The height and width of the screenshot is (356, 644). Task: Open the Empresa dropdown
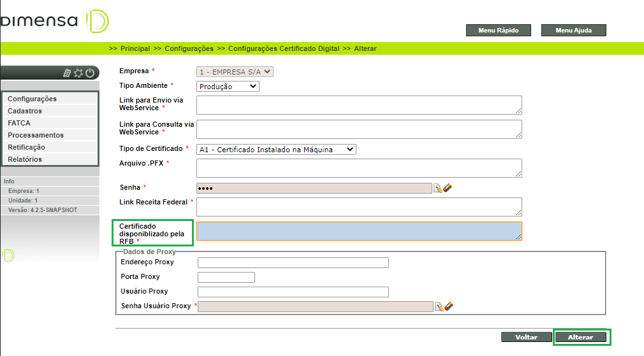(x=235, y=72)
